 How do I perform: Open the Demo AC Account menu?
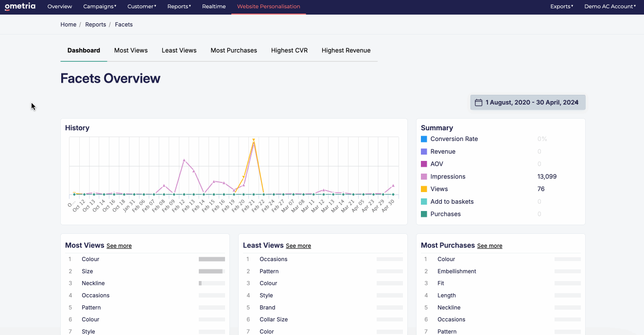609,6
